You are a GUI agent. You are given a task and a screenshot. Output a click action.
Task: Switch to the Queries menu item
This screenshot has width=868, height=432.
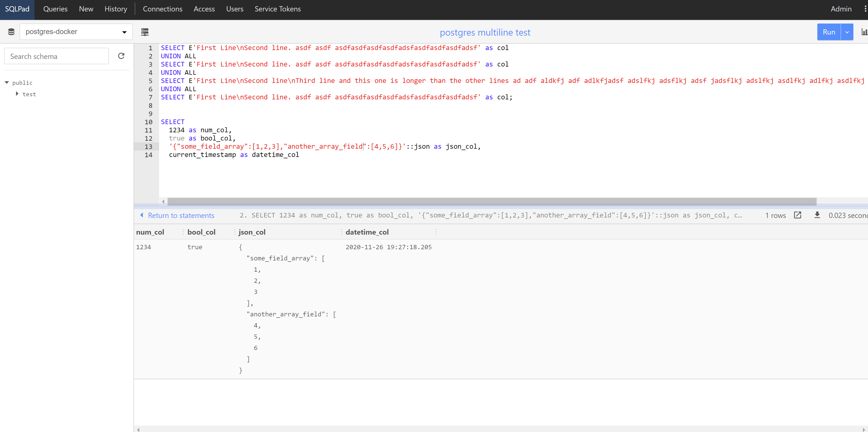pos(55,9)
